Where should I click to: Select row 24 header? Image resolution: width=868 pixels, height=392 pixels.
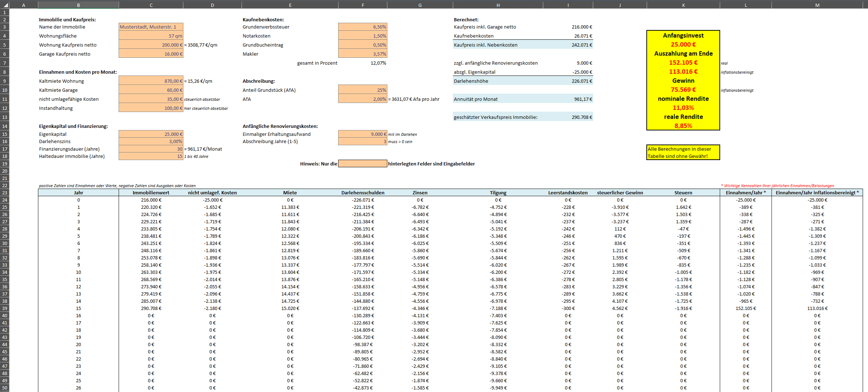pos(5,200)
